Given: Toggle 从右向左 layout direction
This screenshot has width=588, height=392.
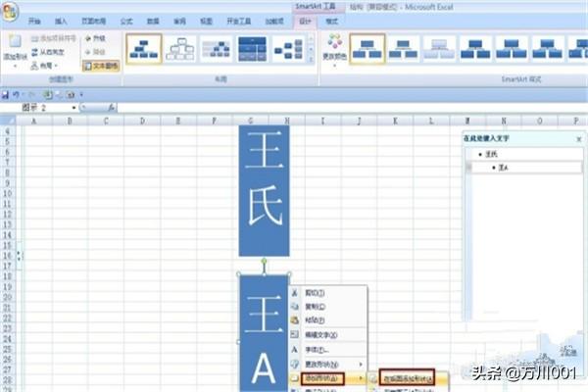Looking at the screenshot, I should pos(48,52).
